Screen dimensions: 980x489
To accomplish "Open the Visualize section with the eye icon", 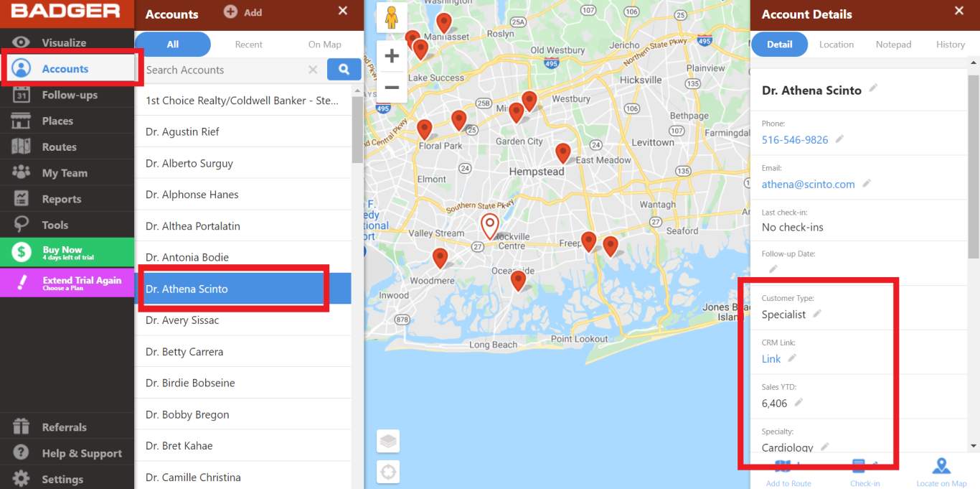I will [x=22, y=43].
